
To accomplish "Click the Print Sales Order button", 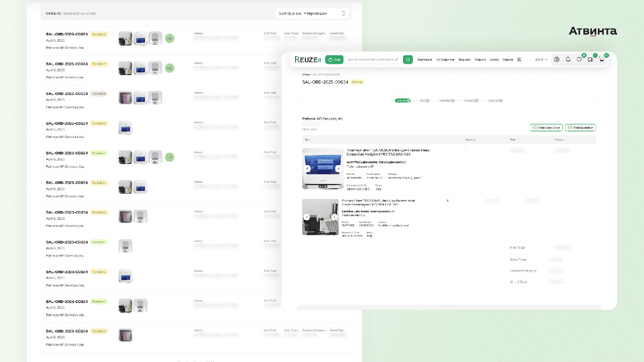I will coord(546,128).
